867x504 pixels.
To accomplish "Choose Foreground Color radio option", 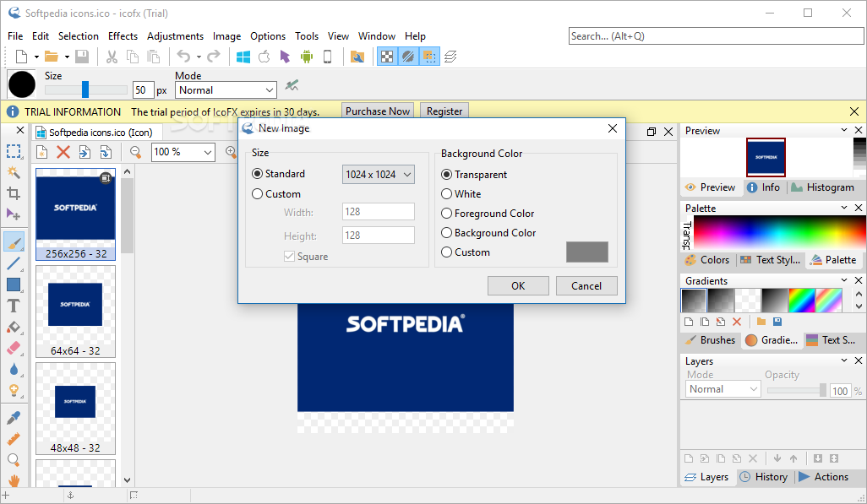I will tap(447, 214).
